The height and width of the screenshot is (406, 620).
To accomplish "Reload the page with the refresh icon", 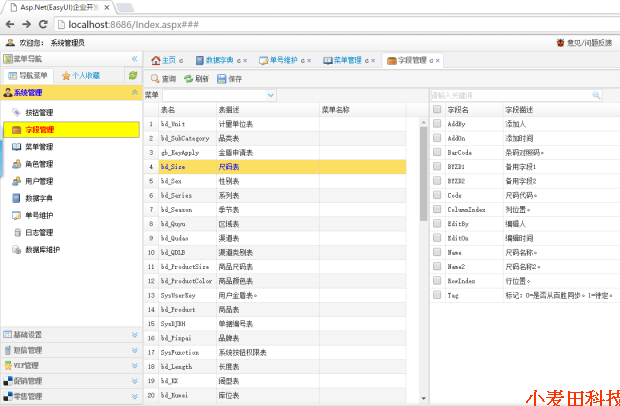I will click(x=43, y=25).
